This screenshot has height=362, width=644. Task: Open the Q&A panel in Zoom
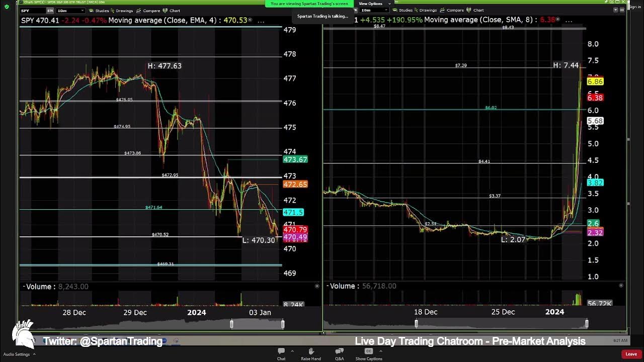[340, 354]
